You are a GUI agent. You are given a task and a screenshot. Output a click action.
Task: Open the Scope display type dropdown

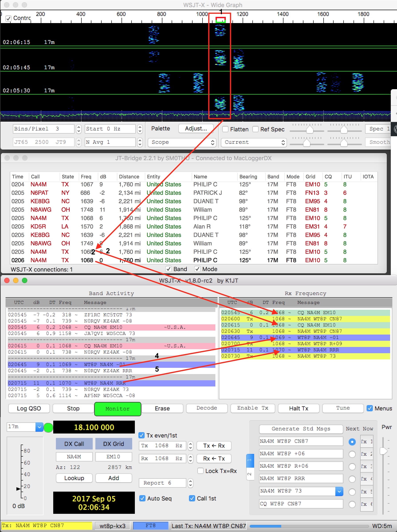182,142
